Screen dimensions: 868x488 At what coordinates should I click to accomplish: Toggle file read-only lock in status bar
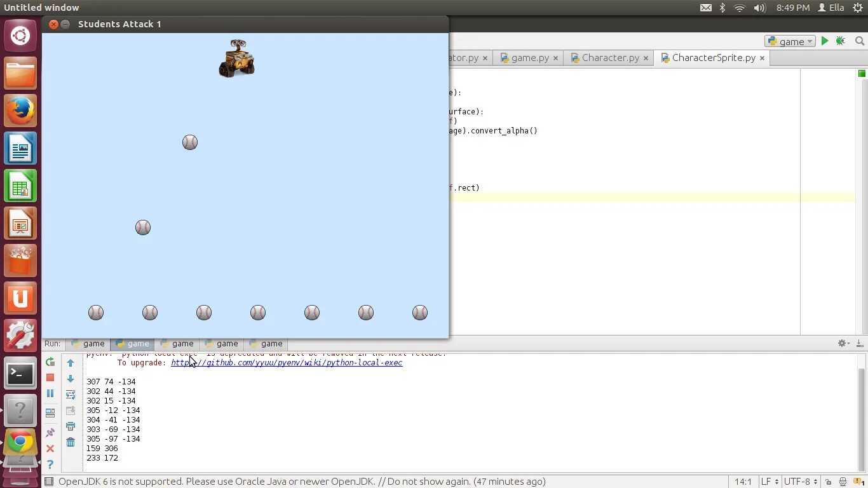coord(828,482)
